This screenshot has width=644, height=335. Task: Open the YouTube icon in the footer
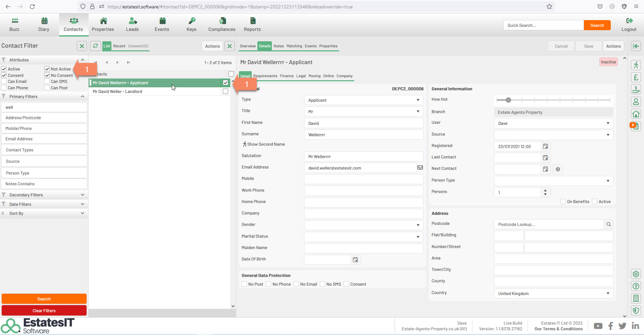598,326
